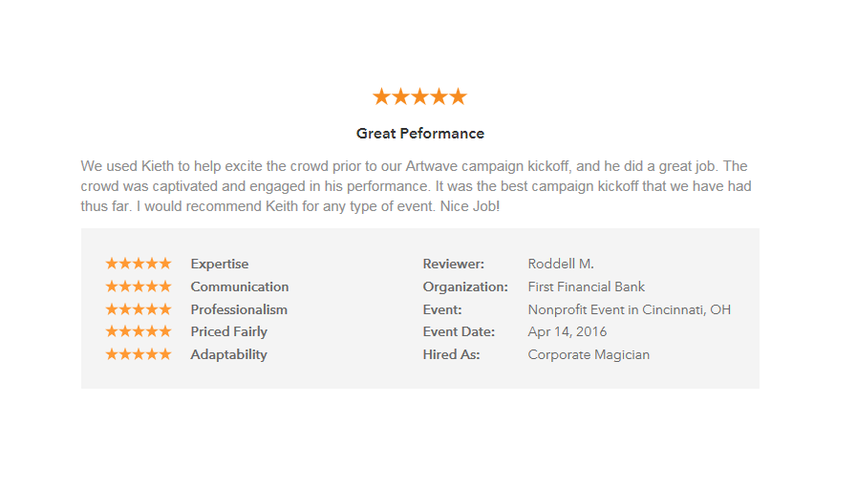Select the 'Great Peformance' review title
Screen dimensions: 857x488
click(420, 133)
